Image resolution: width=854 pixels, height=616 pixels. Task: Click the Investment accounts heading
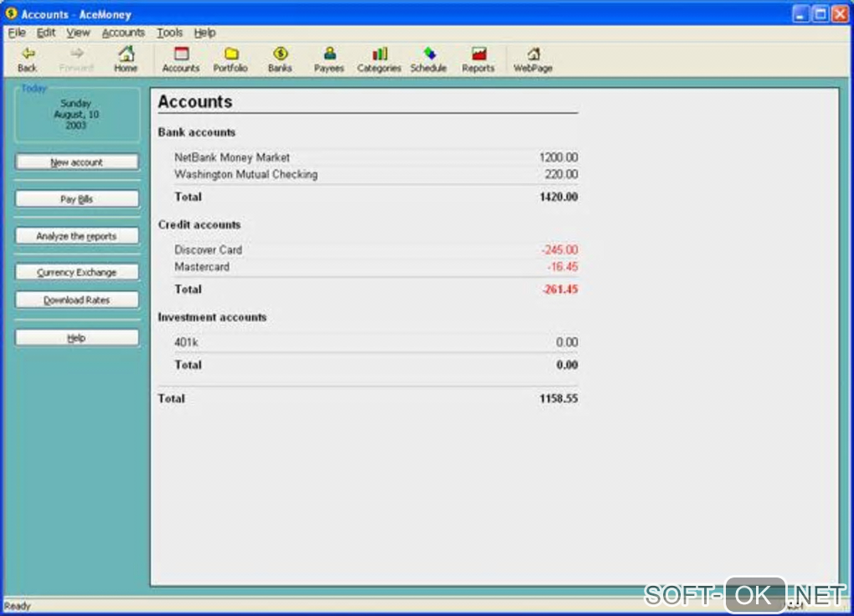point(213,317)
